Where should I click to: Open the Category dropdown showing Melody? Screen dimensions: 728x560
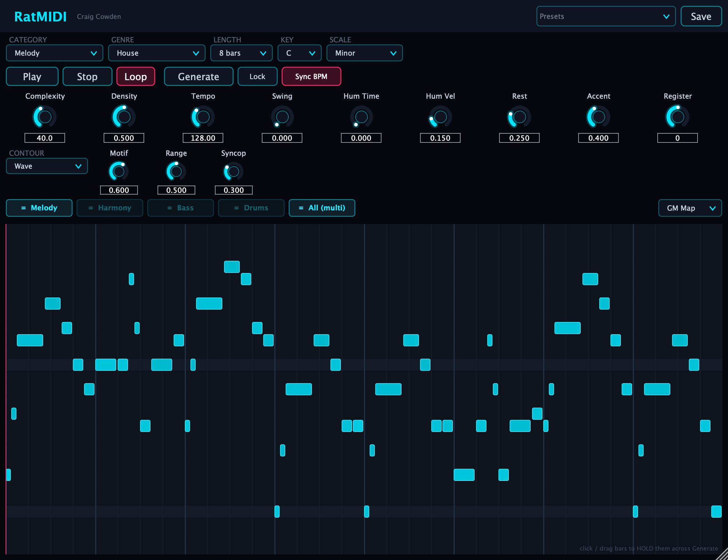click(x=55, y=53)
